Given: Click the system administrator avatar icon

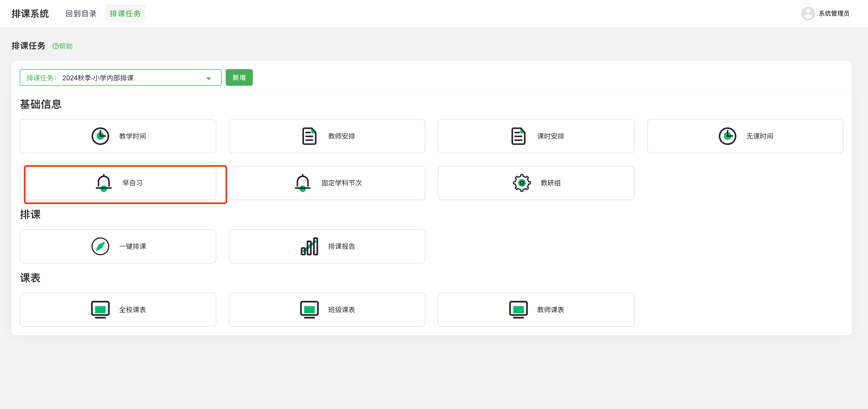Looking at the screenshot, I should pyautogui.click(x=808, y=14).
